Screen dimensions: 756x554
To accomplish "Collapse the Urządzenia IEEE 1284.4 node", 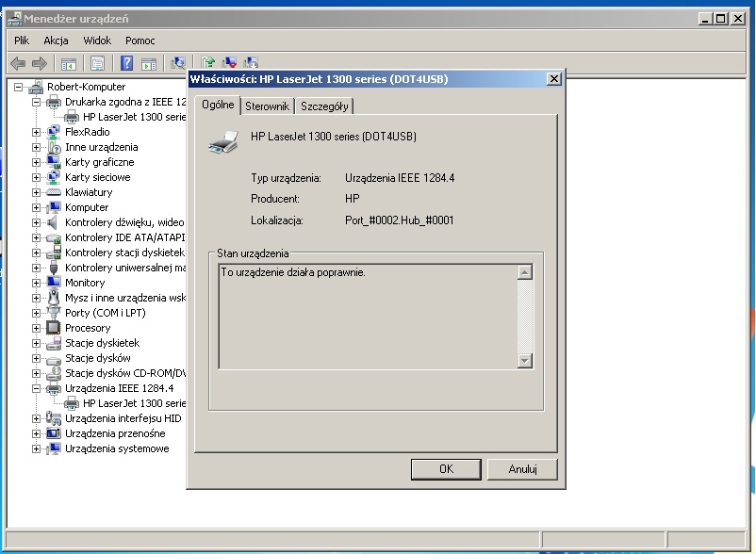I will point(36,388).
